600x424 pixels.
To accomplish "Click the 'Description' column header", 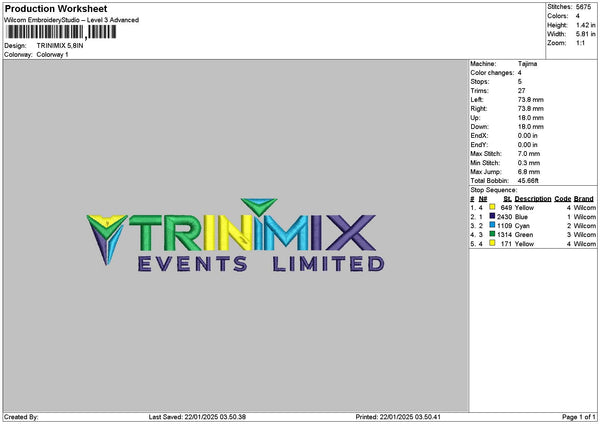I will (x=533, y=199).
